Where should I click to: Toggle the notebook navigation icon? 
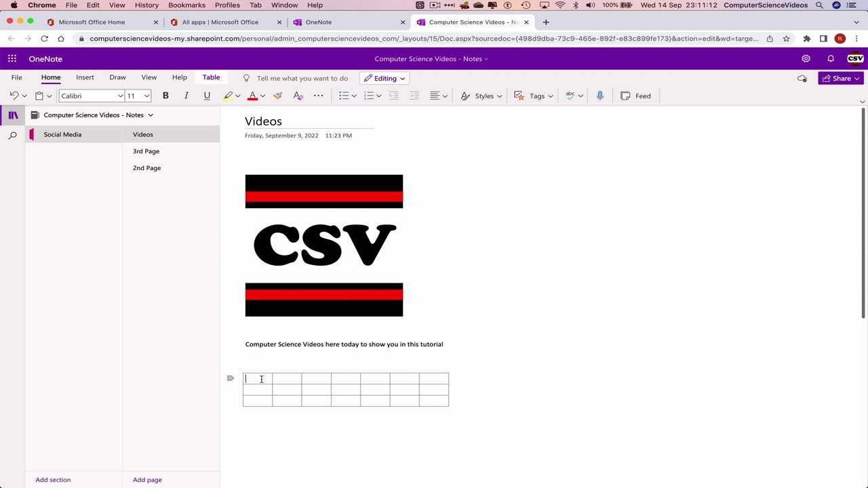point(13,115)
